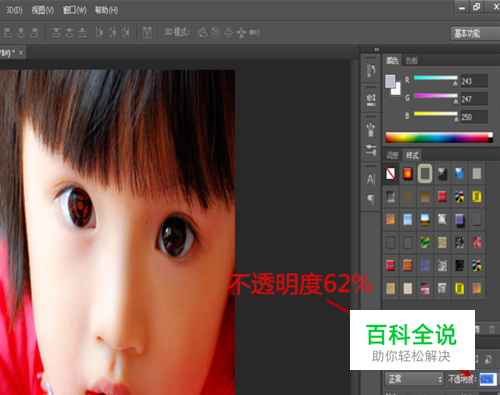
Task: Apply the orange brick style swatch
Action: coord(408,266)
